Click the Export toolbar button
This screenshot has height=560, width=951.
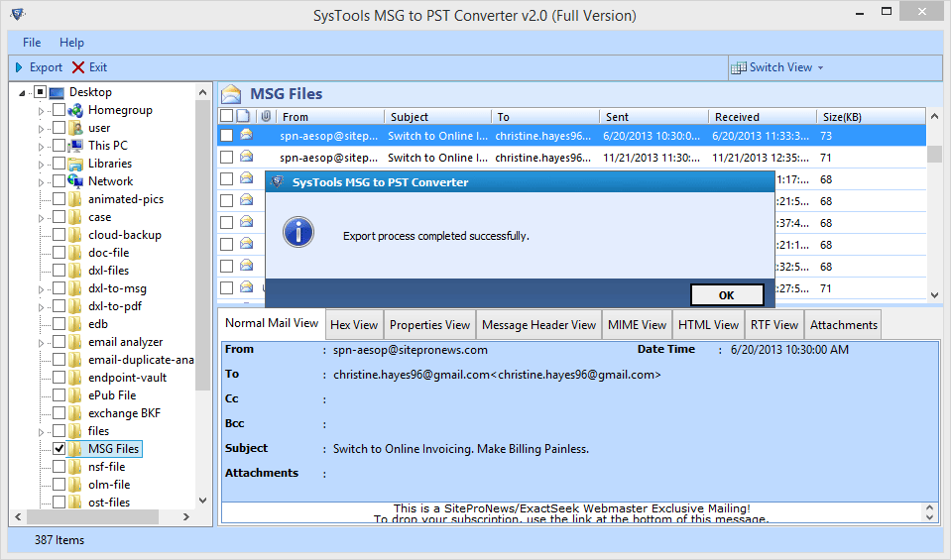click(x=39, y=67)
